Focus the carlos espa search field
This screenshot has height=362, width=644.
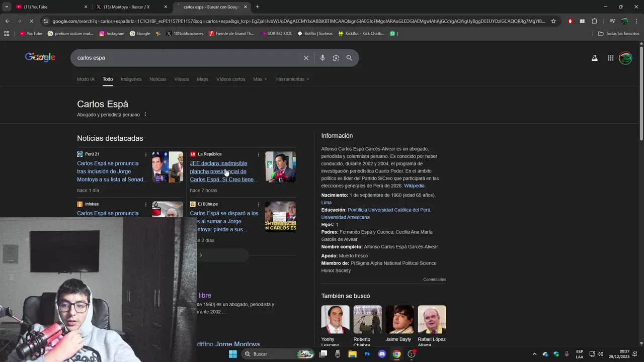click(186, 58)
